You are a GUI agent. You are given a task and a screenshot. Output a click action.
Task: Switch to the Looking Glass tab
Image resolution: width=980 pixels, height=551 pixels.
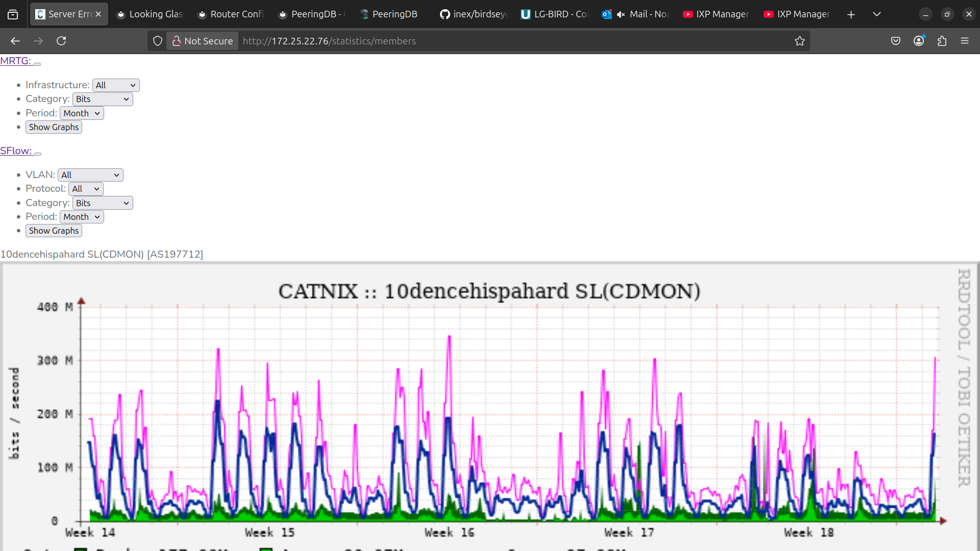point(150,14)
